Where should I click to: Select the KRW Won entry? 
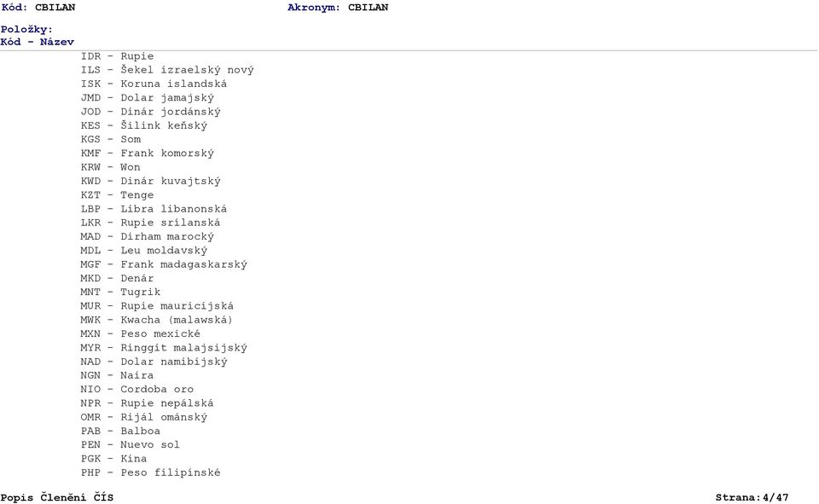110,167
